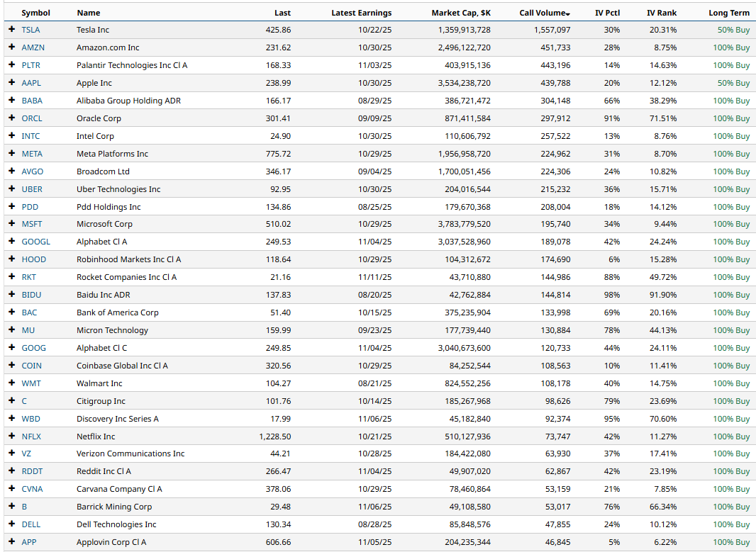This screenshot has width=756, height=552.
Task: Expand the BAC row details
Action: pos(12,312)
